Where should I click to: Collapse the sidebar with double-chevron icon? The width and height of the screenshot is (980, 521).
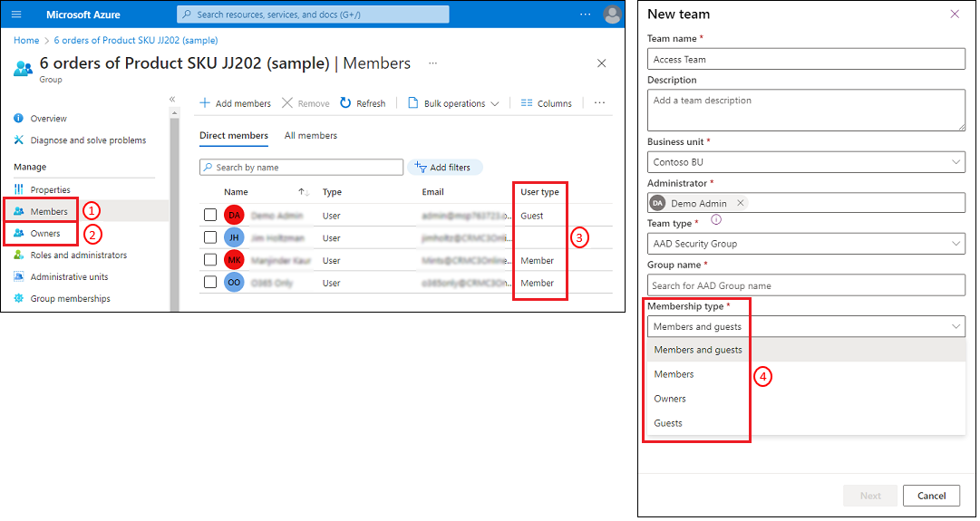click(x=172, y=100)
